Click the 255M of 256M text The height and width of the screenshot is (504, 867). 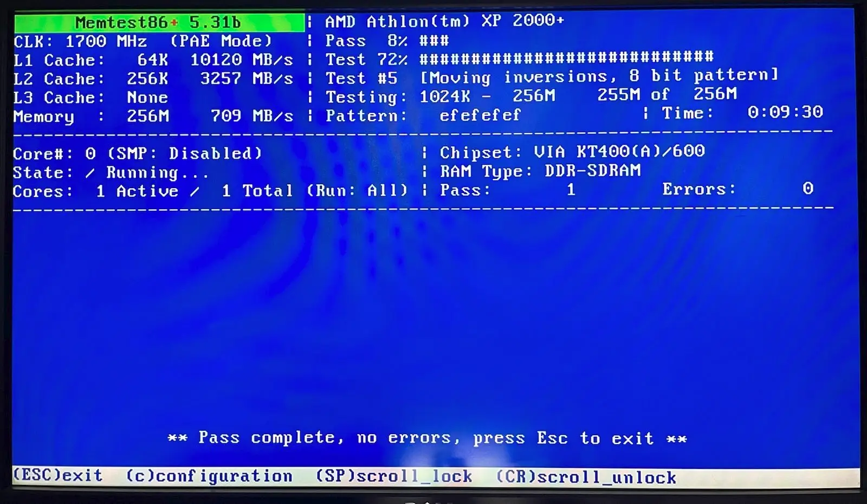(667, 94)
